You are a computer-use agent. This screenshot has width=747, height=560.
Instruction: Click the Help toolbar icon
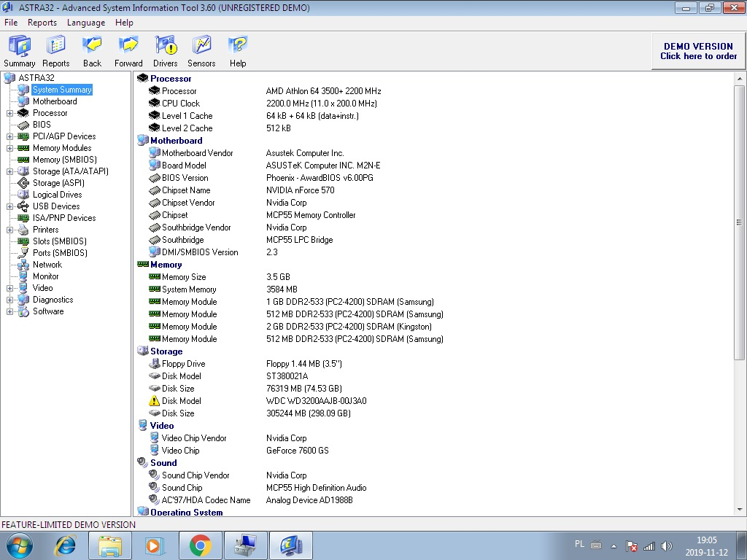pyautogui.click(x=238, y=50)
